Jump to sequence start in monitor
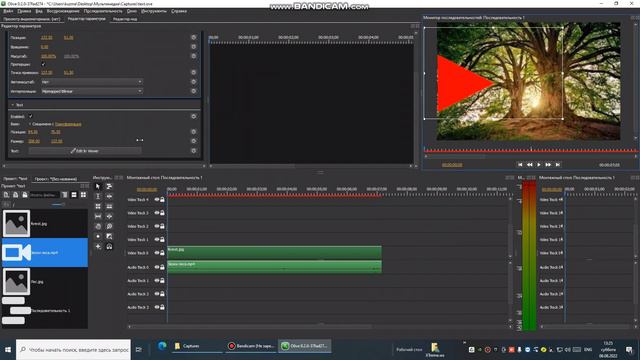Viewport: 640px width, 360px height. pos(520,164)
